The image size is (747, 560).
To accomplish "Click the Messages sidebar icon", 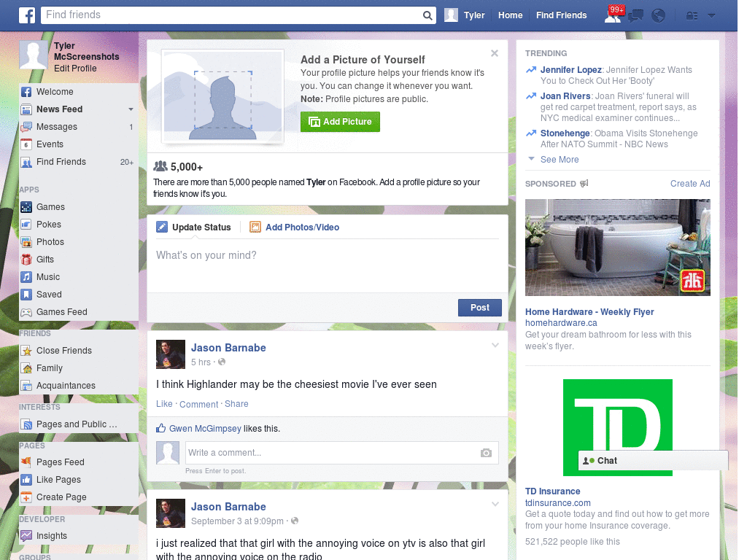I will [x=26, y=127].
